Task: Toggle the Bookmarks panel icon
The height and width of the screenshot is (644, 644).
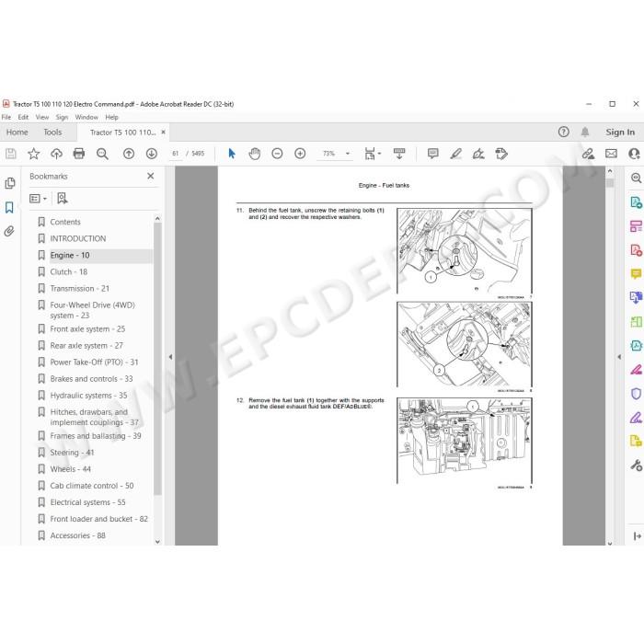Action: coord(9,207)
